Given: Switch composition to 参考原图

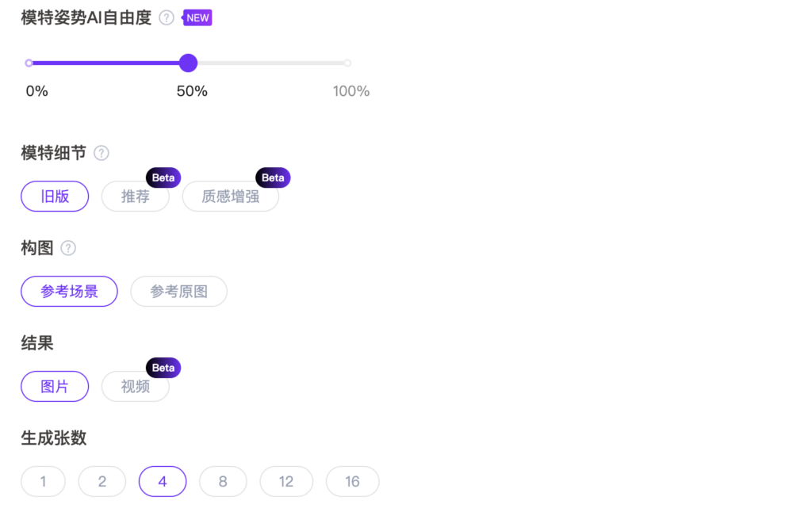Looking at the screenshot, I should point(178,292).
